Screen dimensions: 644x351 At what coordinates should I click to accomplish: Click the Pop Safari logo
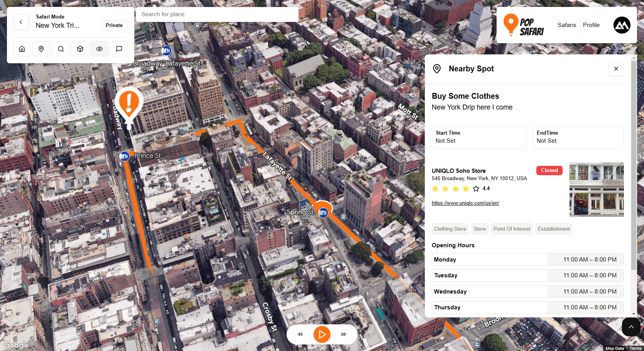(x=524, y=25)
